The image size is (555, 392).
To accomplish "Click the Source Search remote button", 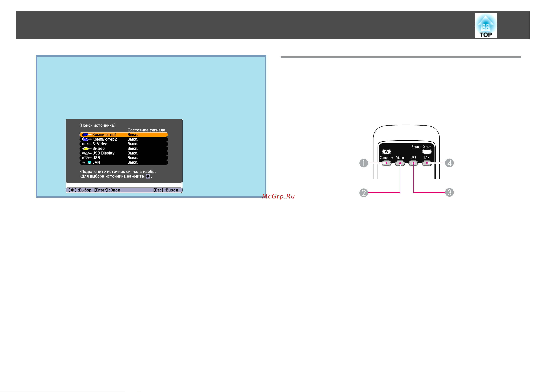I will pyautogui.click(x=427, y=152).
